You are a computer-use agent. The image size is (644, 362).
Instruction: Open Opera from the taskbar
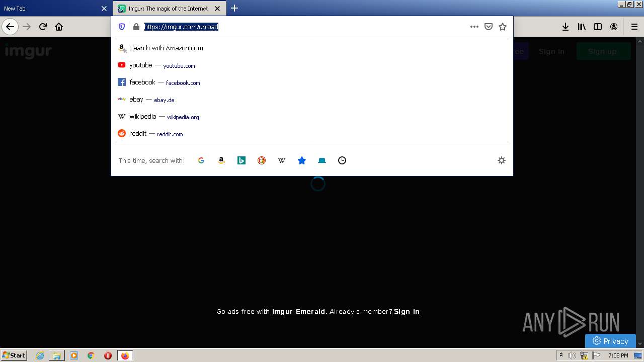click(108, 355)
